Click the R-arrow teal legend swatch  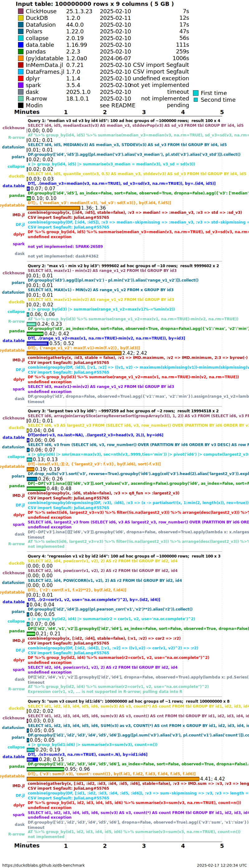click(x=21, y=99)
